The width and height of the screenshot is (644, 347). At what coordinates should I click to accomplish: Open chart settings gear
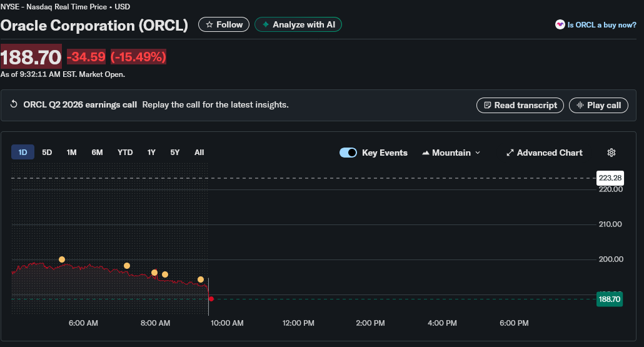click(x=611, y=153)
